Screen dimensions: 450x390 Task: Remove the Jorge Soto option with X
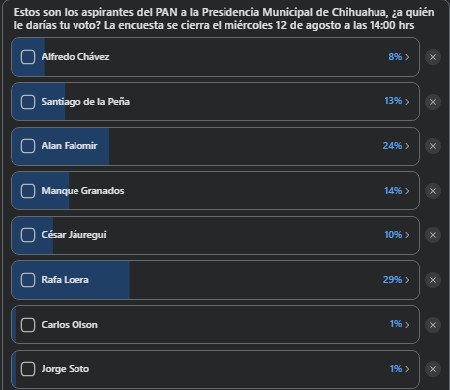(x=433, y=369)
